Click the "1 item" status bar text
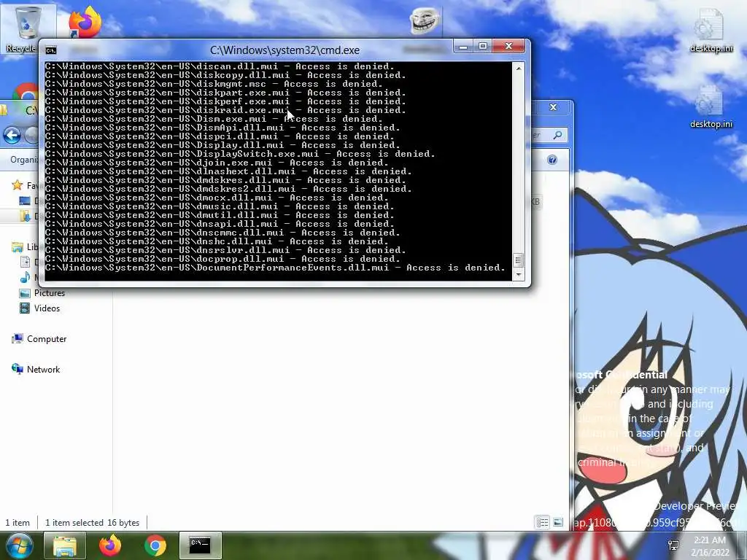 coord(18,522)
